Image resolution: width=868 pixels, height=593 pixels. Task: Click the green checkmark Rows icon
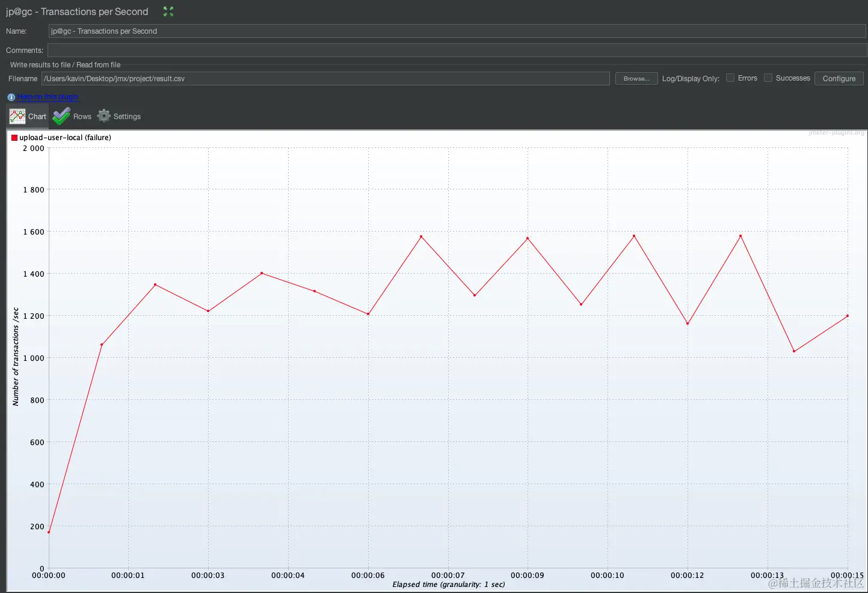[x=61, y=116]
